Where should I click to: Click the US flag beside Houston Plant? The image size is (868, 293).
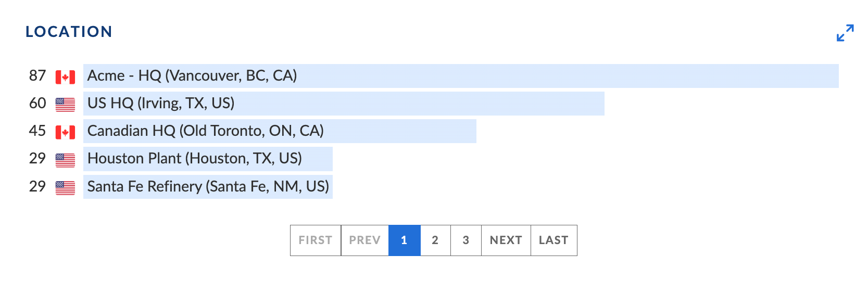[65, 160]
